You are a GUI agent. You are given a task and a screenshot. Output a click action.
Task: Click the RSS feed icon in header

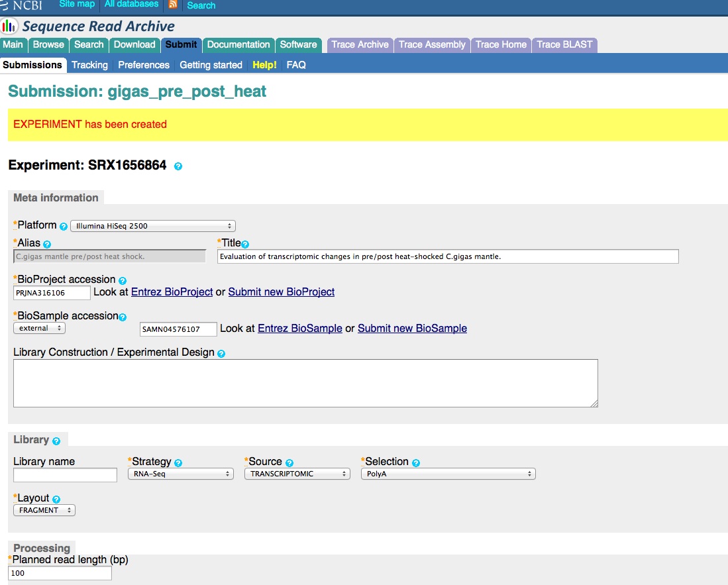tap(173, 5)
